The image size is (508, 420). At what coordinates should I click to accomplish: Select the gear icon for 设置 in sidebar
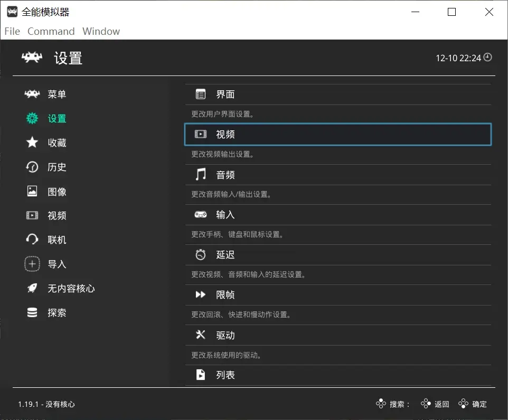point(32,118)
